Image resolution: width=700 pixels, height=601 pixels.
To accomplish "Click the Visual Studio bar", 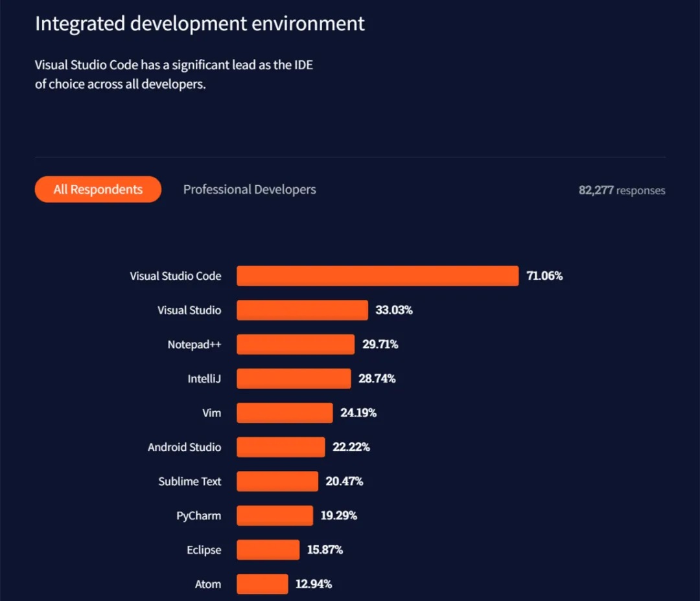I will coord(302,310).
